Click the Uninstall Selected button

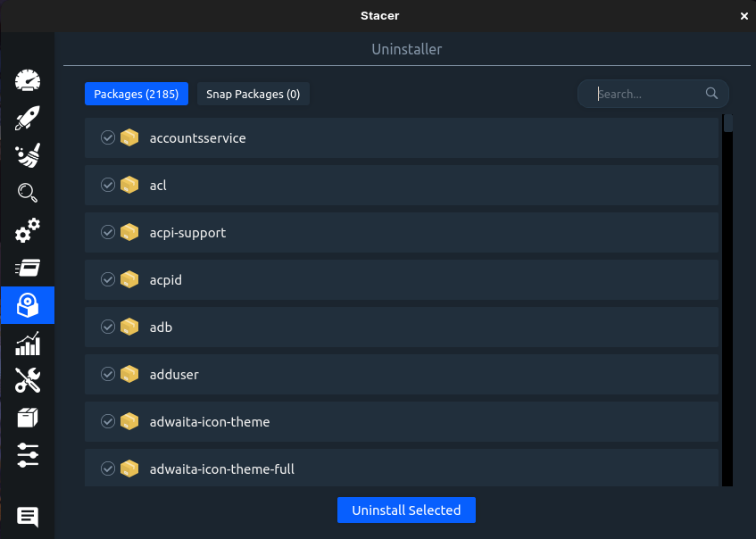406,510
